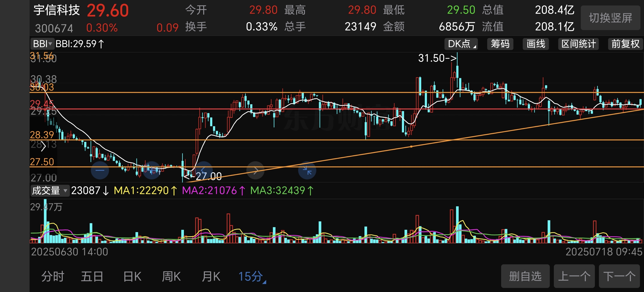Screen dimensions: 644x292
Task: Expand the side panel chevron near 28.13
Action: coord(43,146)
